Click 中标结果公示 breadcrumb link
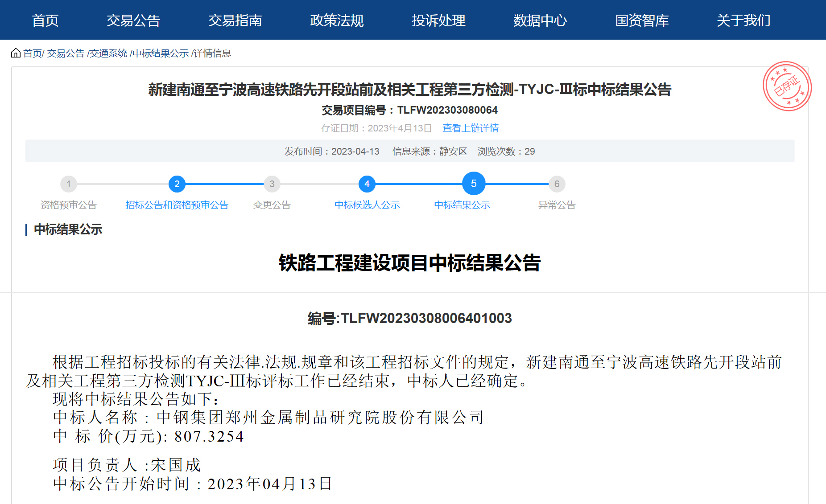 point(161,53)
